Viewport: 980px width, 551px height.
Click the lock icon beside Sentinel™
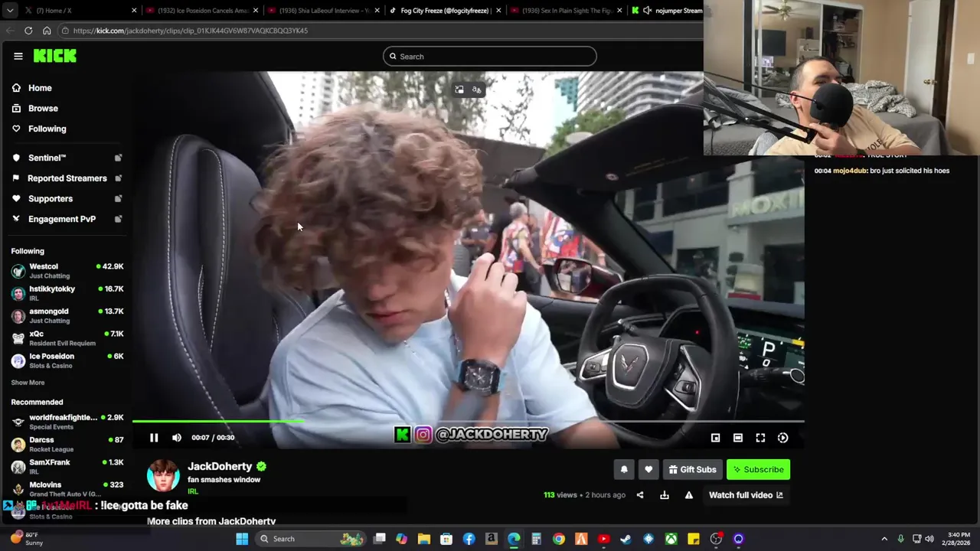click(x=118, y=158)
